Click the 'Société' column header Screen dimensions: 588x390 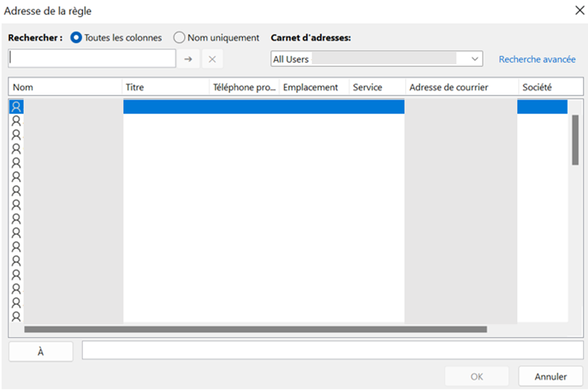coord(551,87)
